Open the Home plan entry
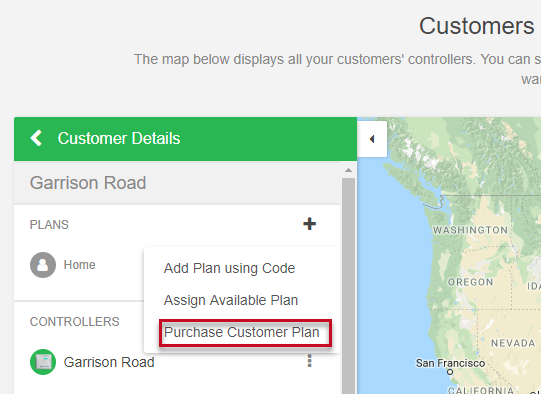 point(79,265)
